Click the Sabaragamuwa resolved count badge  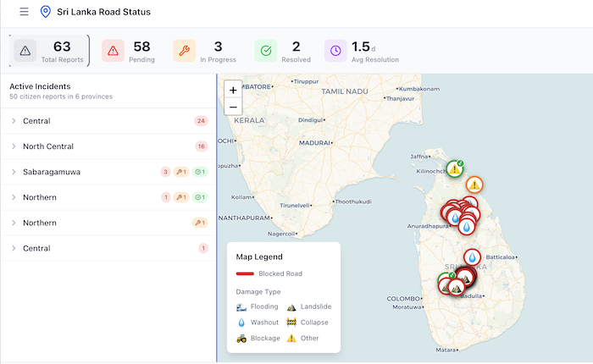(x=200, y=172)
